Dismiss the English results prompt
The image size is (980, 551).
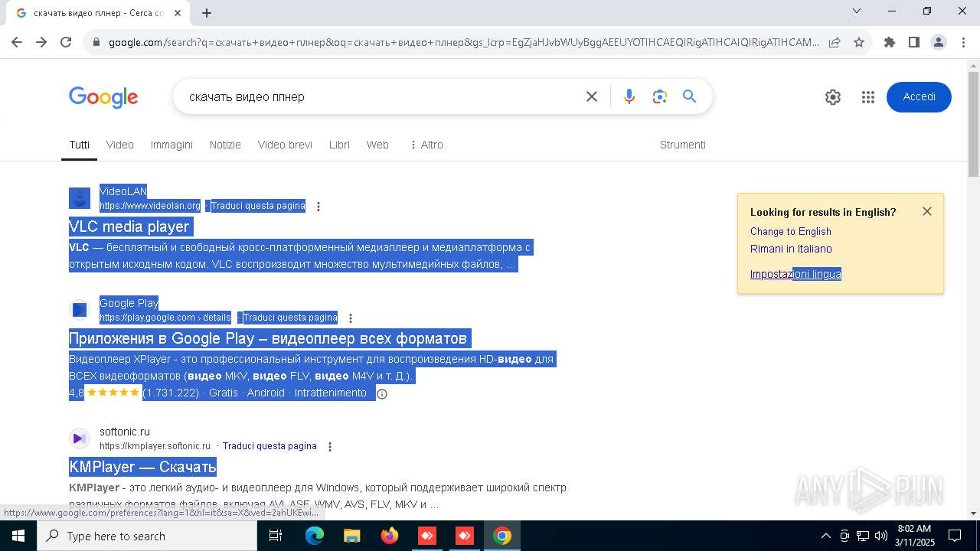coord(927,211)
